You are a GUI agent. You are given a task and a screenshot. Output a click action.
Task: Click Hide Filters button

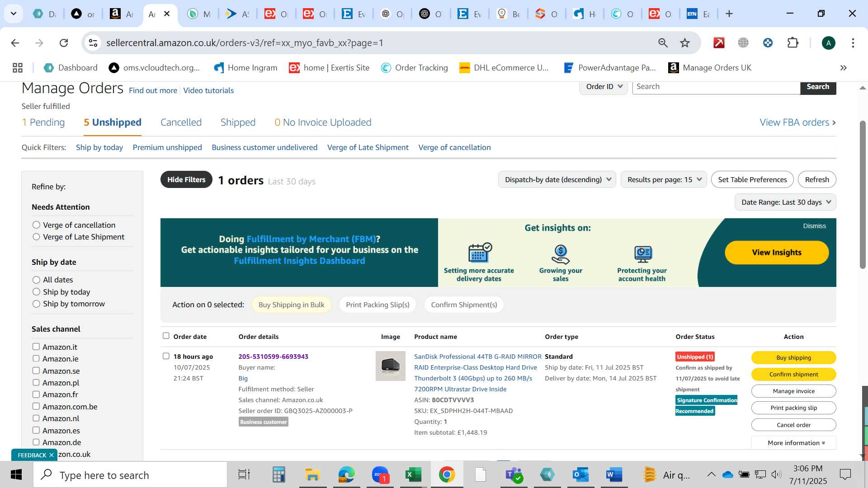point(186,180)
